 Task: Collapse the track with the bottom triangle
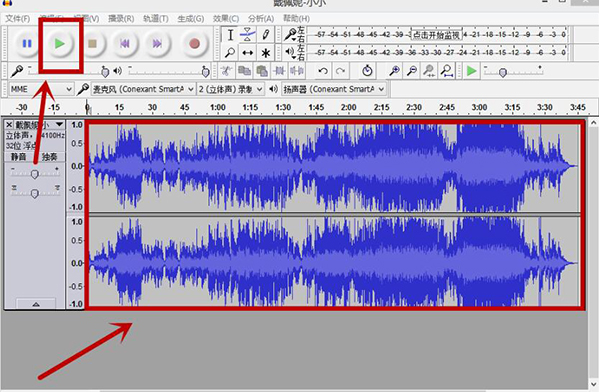tap(36, 304)
